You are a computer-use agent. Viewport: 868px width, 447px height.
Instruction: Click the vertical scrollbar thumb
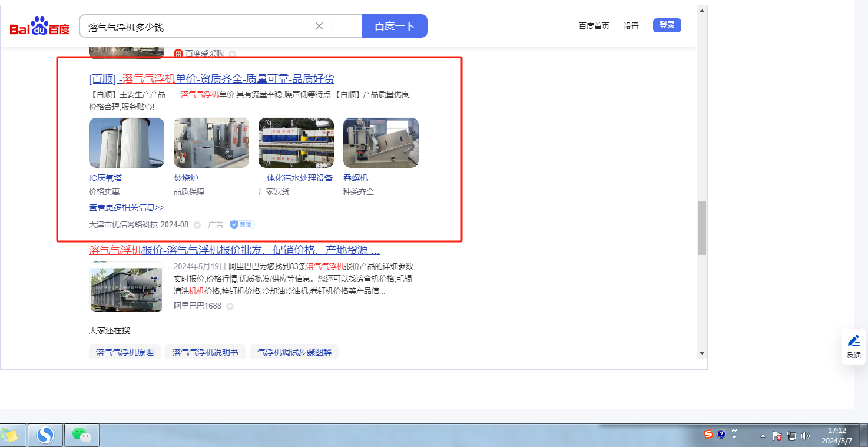[x=702, y=228]
